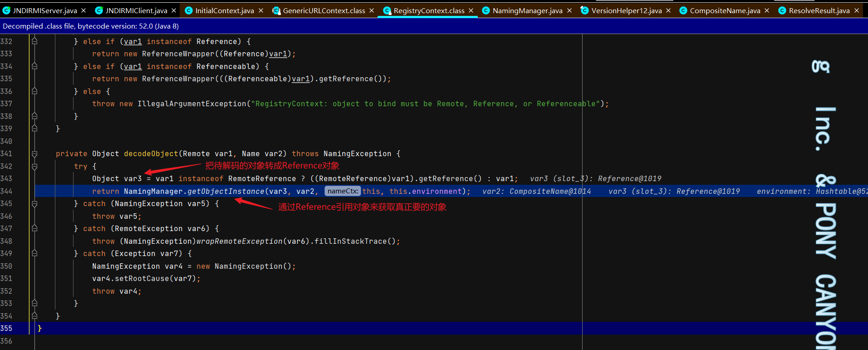
Task: Click the Decompiled .class file banner text
Action: (x=91, y=26)
